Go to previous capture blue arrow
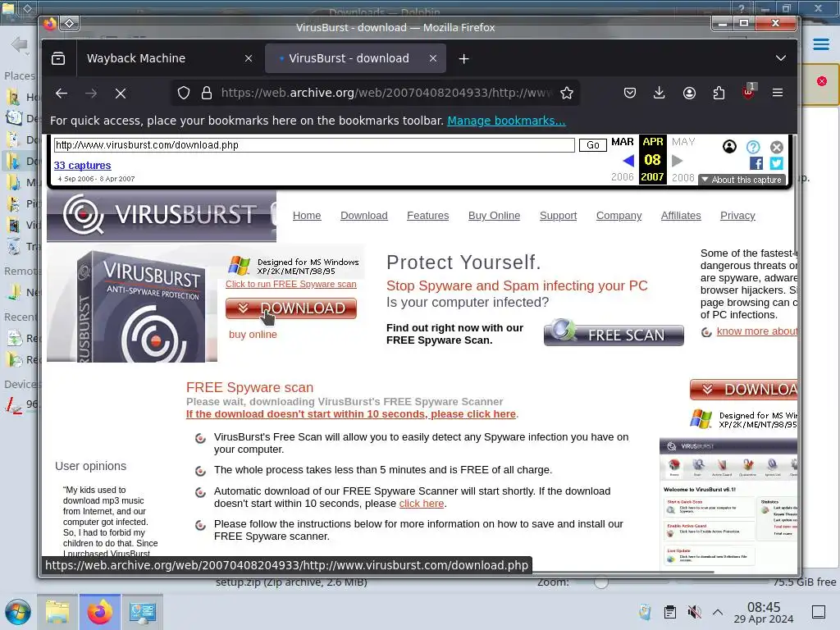The height and width of the screenshot is (630, 840). coord(628,160)
